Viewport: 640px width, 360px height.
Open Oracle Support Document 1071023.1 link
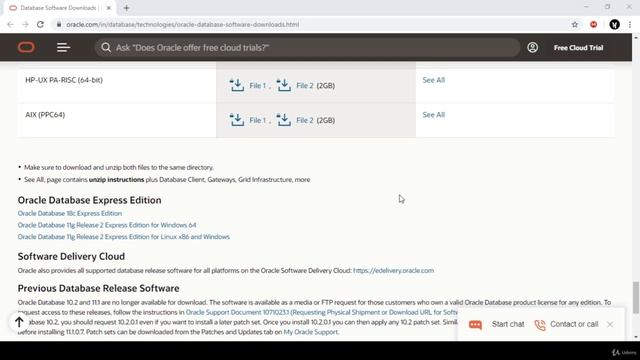[321, 312]
